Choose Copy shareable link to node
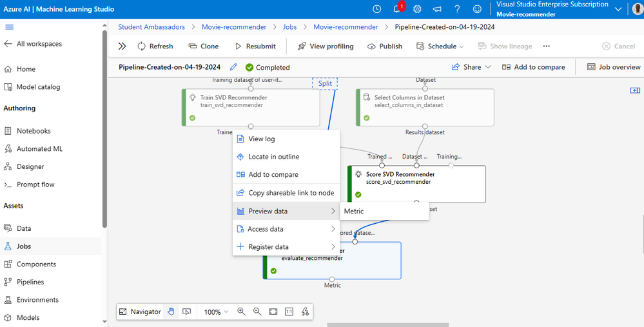Screen dimensions: 644x327 (x=286, y=193)
